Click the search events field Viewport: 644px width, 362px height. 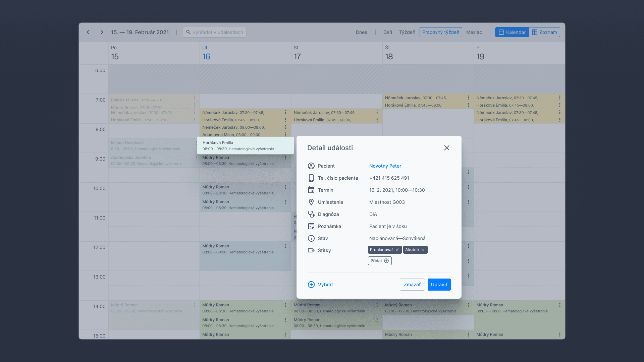pos(215,32)
